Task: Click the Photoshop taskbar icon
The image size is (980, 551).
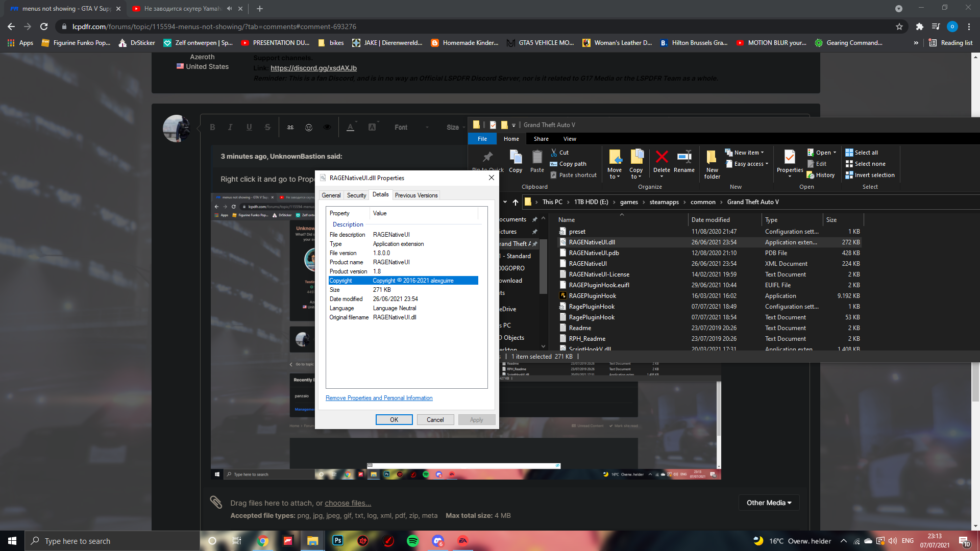Action: (338, 541)
